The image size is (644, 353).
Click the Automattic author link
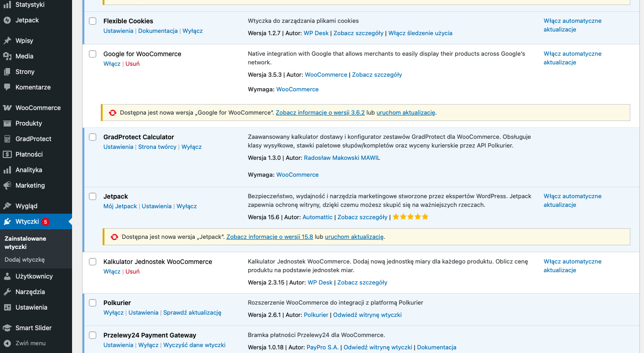[x=317, y=217]
